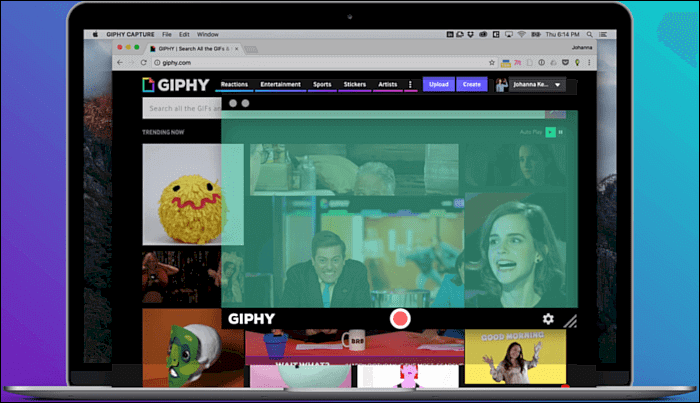700x403 pixels.
Task: Open GIPHY Capture settings gear
Action: click(548, 319)
